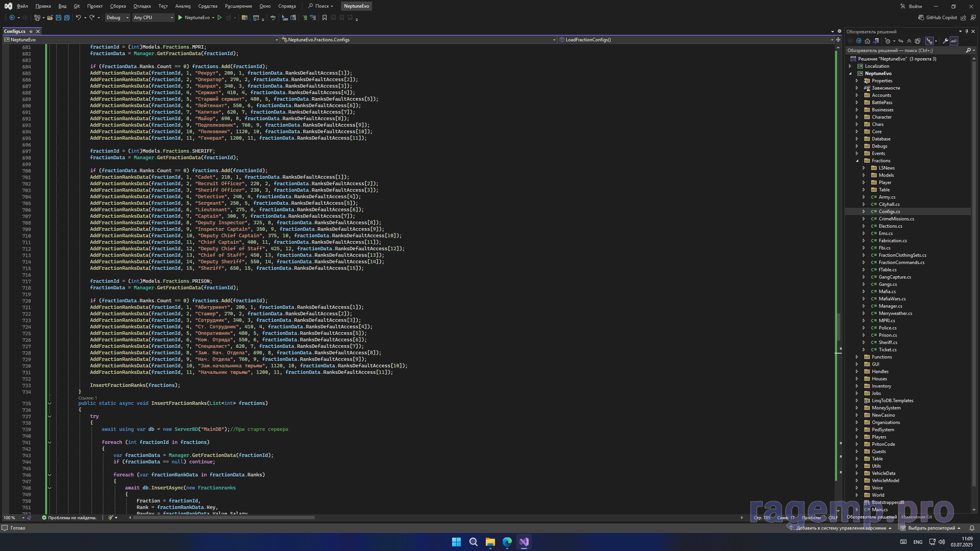The height and width of the screenshot is (551, 980).
Task: Toggle the preview selected items button
Action: point(954,41)
